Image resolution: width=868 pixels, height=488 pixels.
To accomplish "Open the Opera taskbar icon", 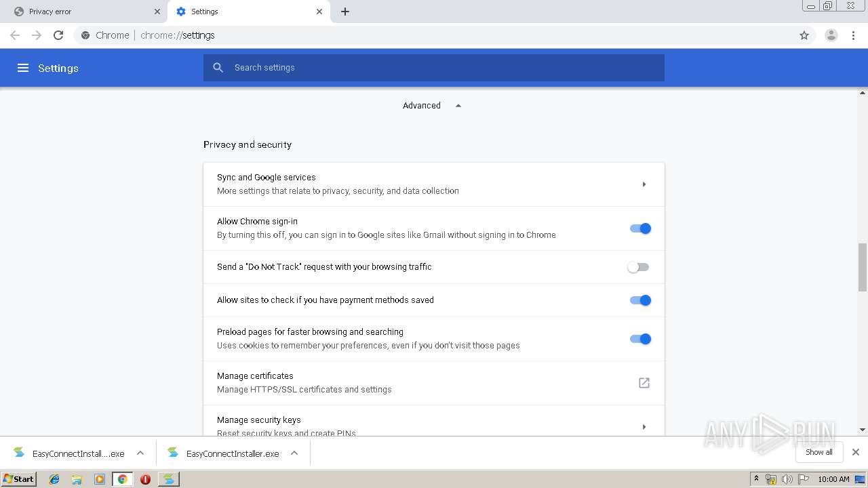I will pyautogui.click(x=145, y=479).
